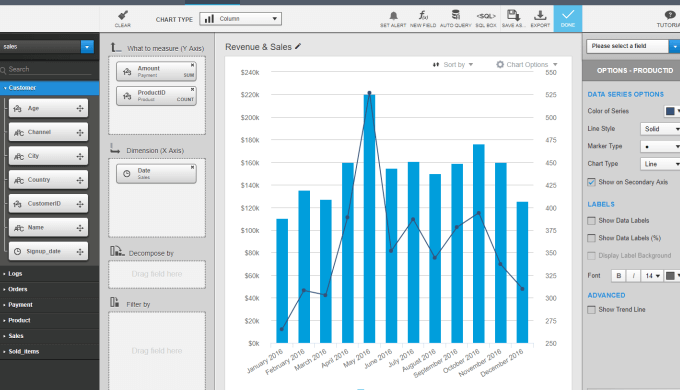Enable Show Trend Line checkbox
This screenshot has height=390, width=680.
coord(592,310)
